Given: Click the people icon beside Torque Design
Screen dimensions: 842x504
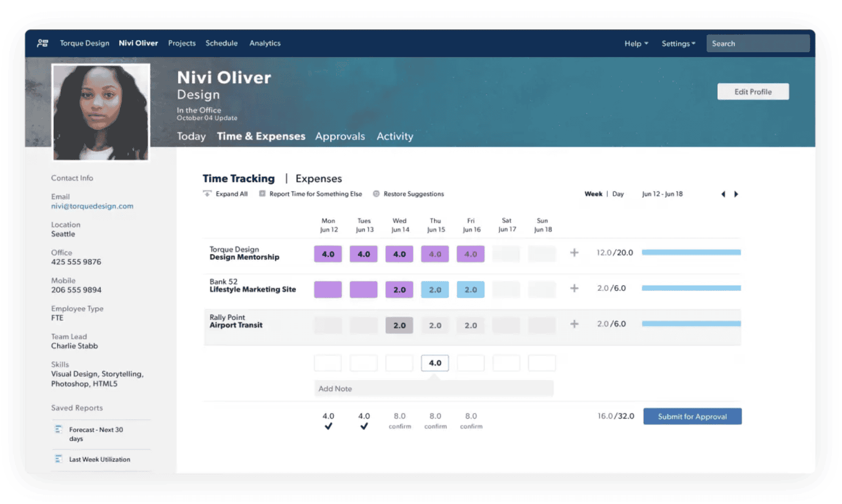Looking at the screenshot, I should click(x=43, y=43).
